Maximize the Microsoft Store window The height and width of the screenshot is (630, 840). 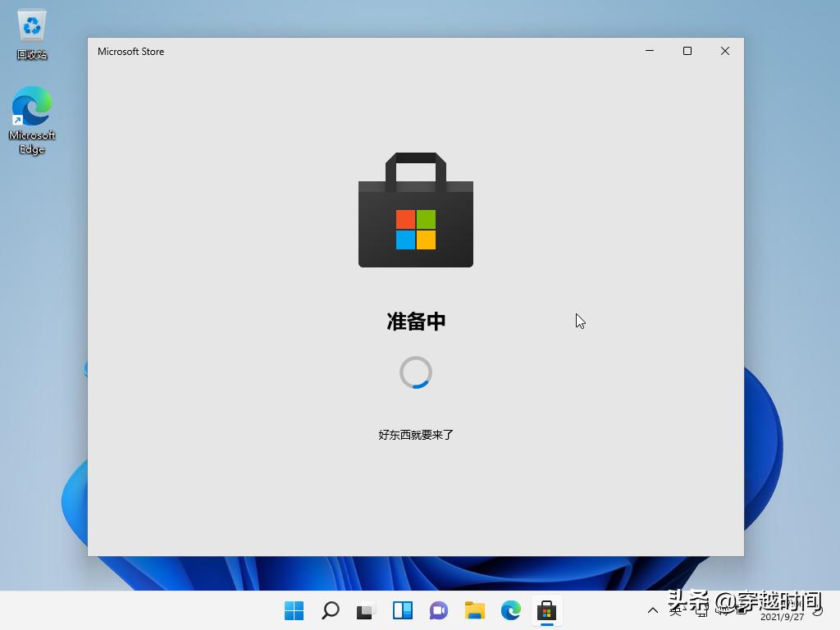tap(687, 51)
